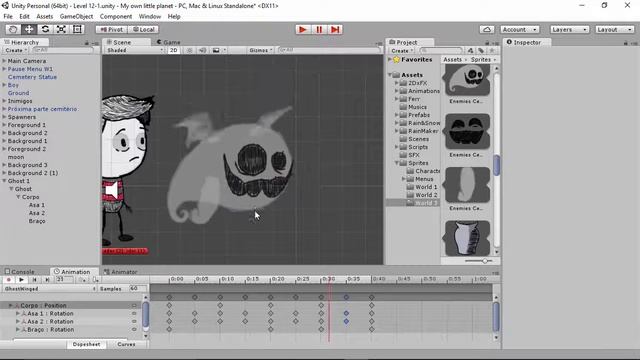Open the GameObject menu
The height and width of the screenshot is (360, 640).
(x=76, y=16)
